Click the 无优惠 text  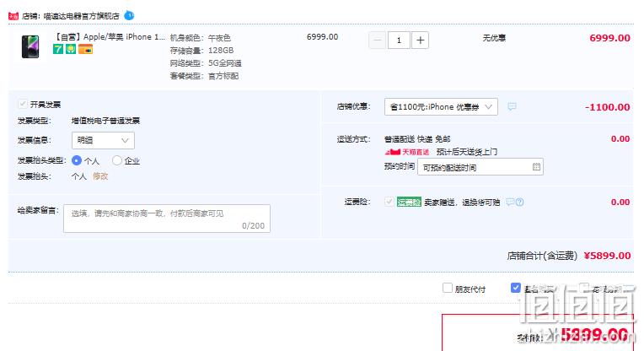coord(494,38)
